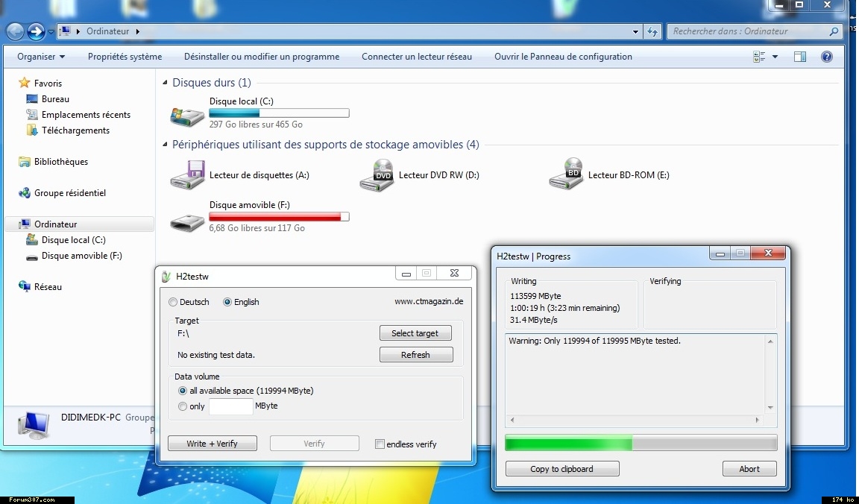Click the Back navigation arrow in Explorer
Image resolution: width=859 pixels, height=504 pixels.
[x=16, y=31]
